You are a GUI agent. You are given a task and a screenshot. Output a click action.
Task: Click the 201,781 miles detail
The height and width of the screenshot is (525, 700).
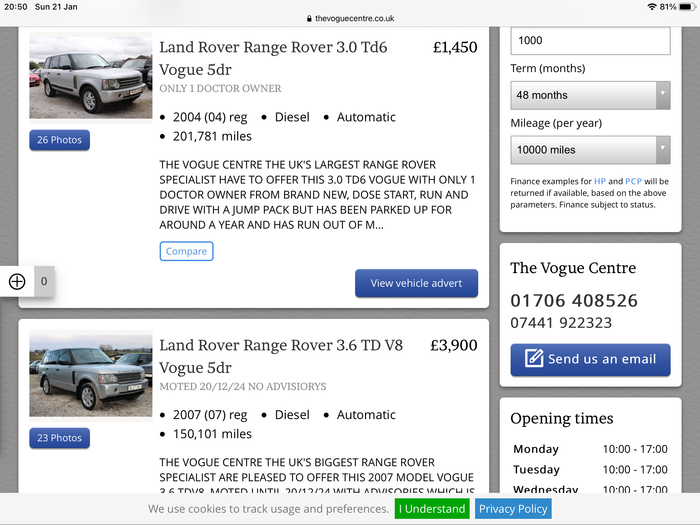tap(212, 136)
